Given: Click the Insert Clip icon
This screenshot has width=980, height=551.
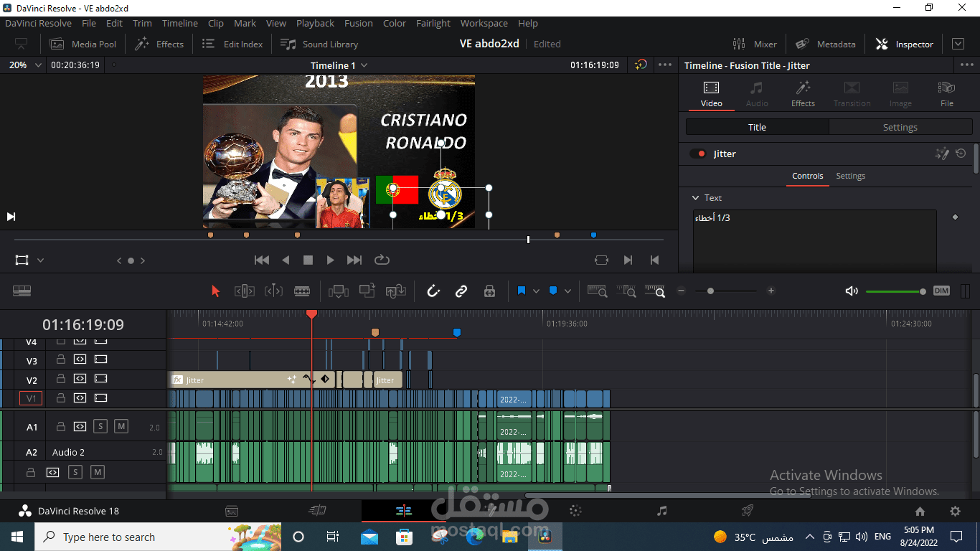Looking at the screenshot, I should [x=339, y=291].
